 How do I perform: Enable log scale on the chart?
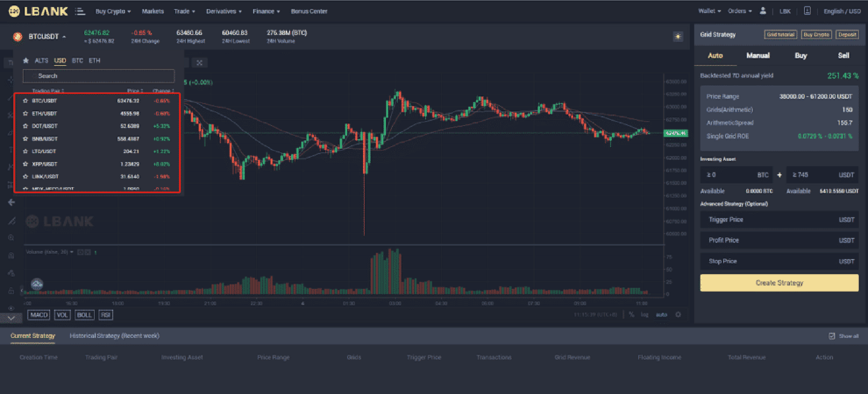click(644, 314)
